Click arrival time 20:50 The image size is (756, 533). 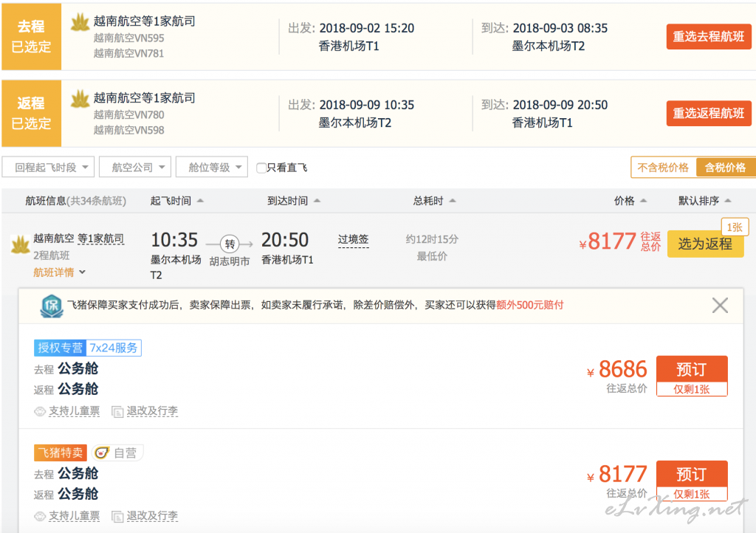(284, 240)
